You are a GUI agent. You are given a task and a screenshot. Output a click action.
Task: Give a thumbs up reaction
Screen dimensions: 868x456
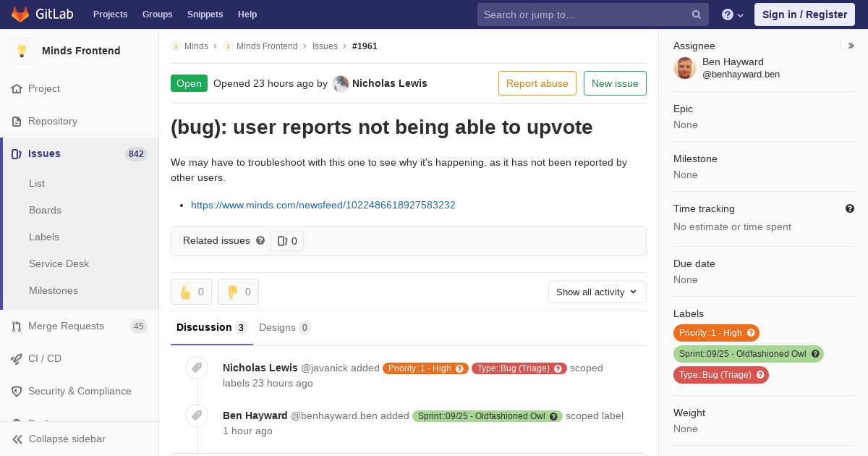[191, 292]
